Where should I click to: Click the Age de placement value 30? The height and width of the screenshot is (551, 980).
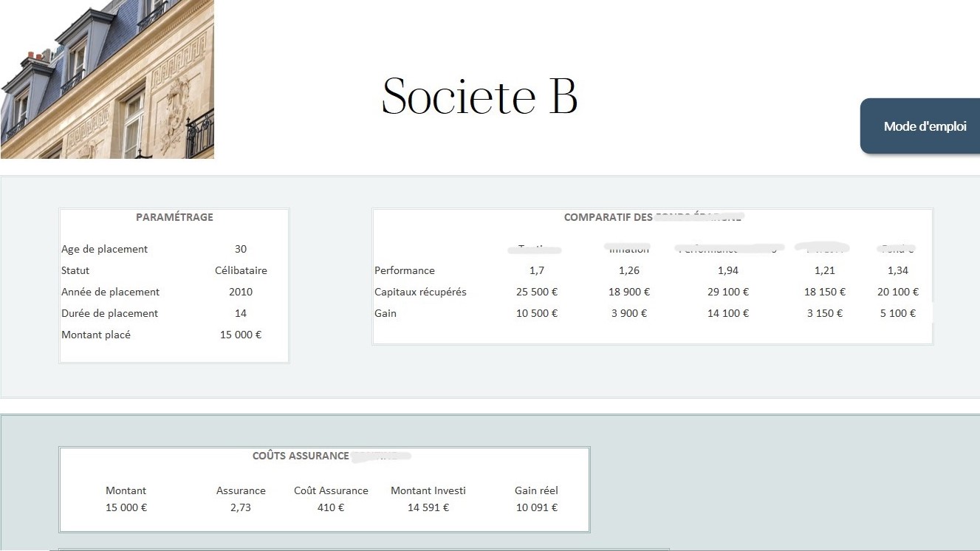click(241, 249)
